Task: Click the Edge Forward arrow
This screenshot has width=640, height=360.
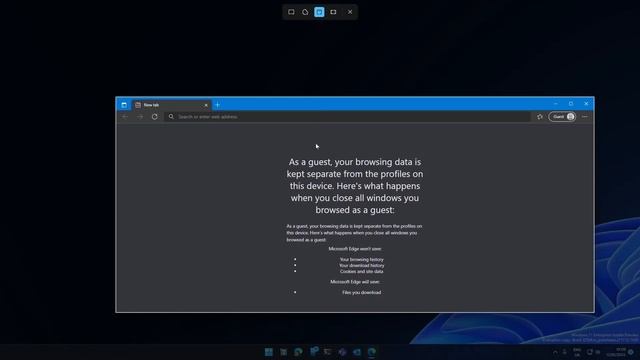Action: coord(140,117)
